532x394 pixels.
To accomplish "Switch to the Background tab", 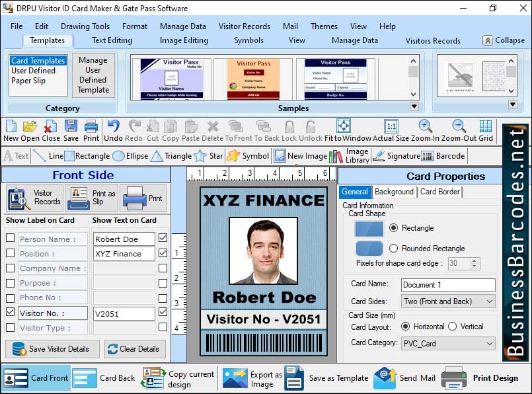I will pyautogui.click(x=395, y=192).
